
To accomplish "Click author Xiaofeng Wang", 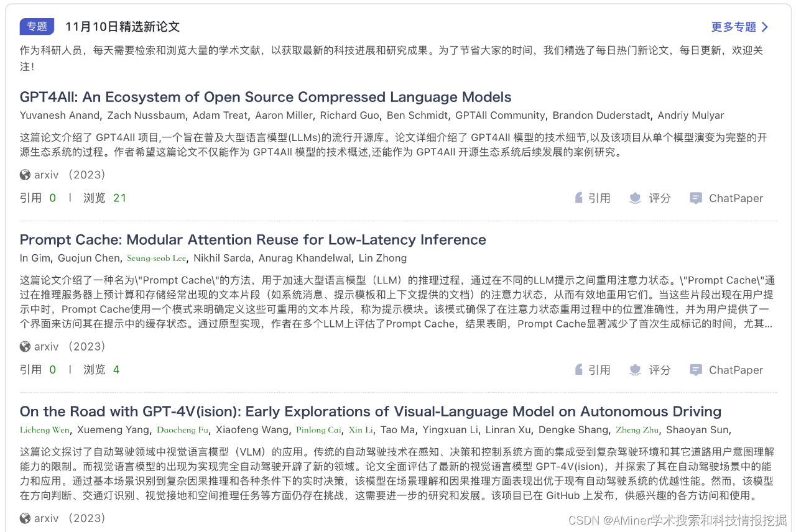I will [x=252, y=429].
